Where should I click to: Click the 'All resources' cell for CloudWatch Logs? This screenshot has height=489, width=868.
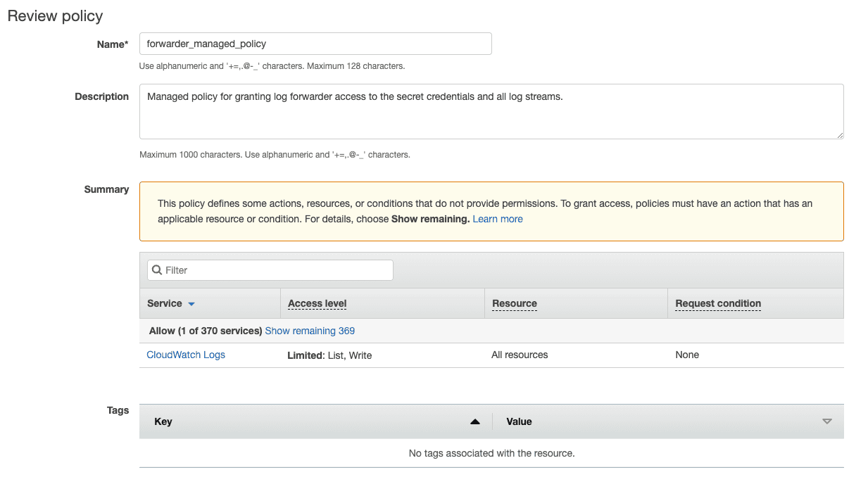(x=520, y=355)
